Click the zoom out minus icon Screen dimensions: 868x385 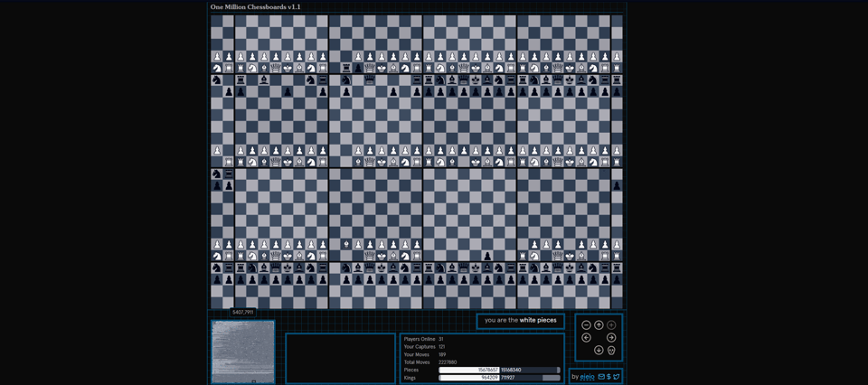[586, 325]
